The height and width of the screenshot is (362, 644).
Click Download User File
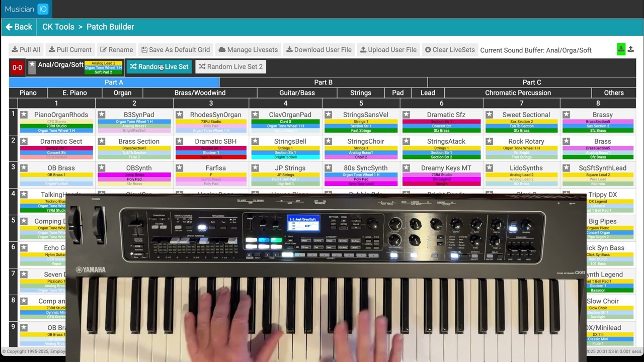(319, 50)
